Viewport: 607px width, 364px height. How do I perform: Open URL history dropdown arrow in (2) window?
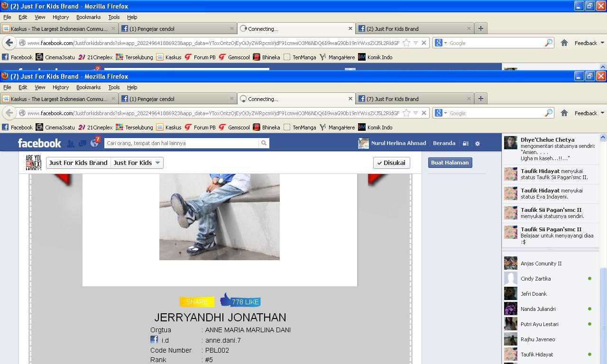coord(416,43)
